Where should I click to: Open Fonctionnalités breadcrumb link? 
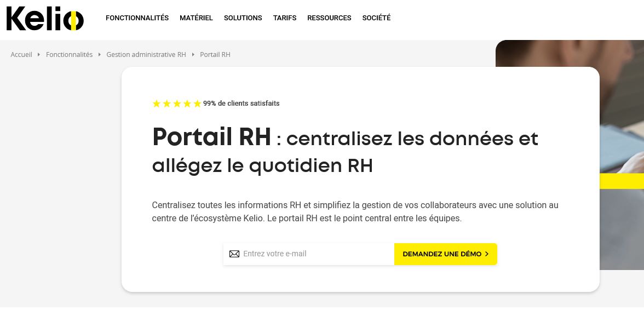(x=70, y=55)
